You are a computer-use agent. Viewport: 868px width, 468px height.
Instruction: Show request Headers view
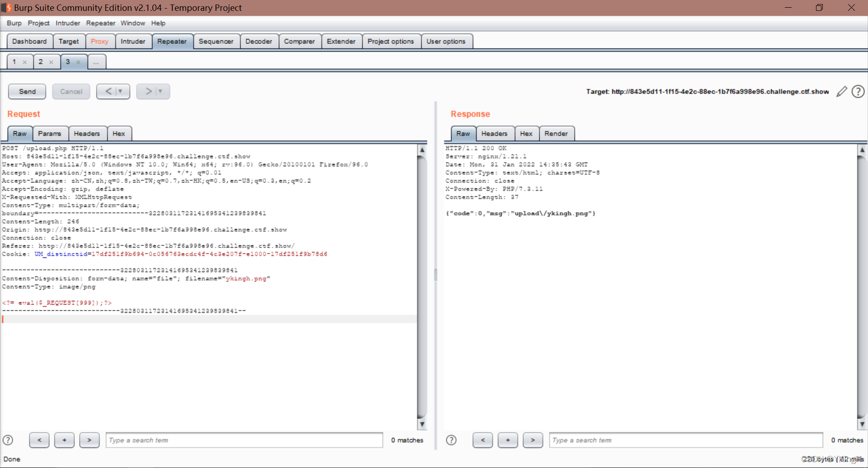point(87,133)
